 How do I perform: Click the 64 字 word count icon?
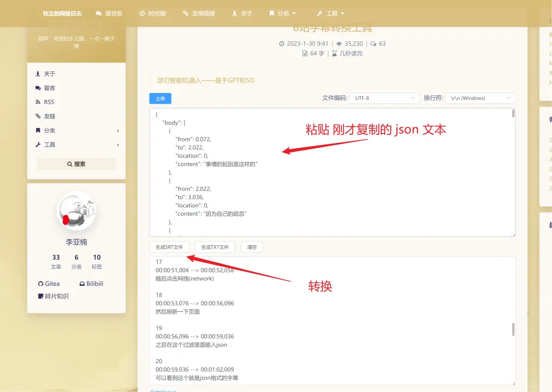tap(305, 54)
